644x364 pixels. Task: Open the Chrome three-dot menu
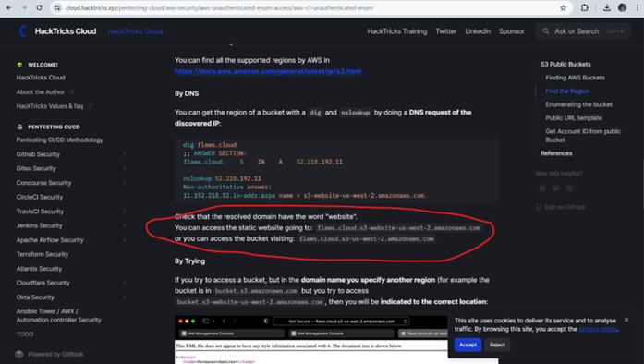638,7
